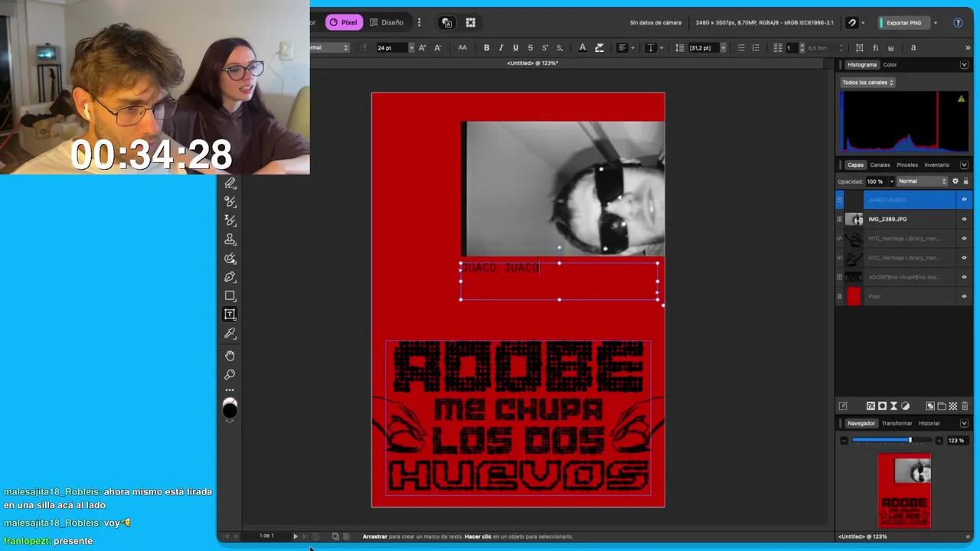
Task: Open text fill color 'A' icon
Action: [x=583, y=47]
